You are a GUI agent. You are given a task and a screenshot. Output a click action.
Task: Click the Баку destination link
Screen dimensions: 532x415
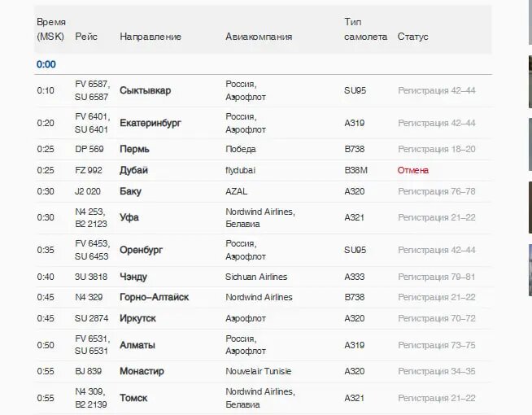pyautogui.click(x=130, y=191)
